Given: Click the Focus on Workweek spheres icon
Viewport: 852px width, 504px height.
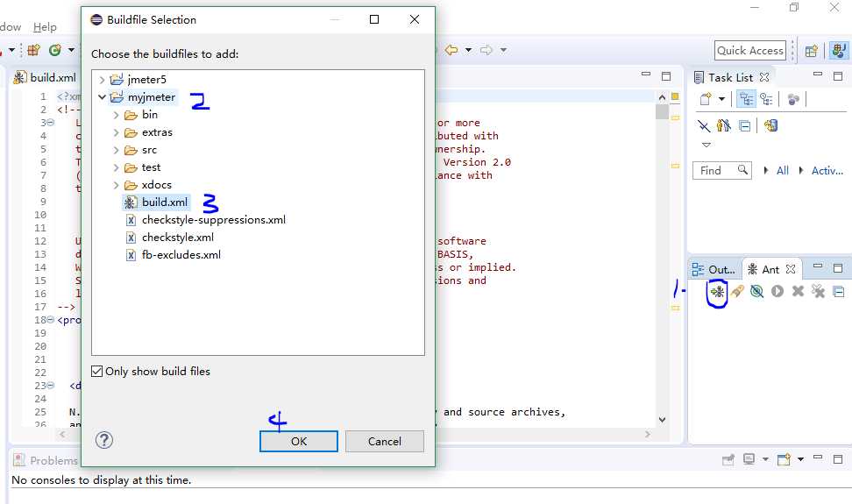Looking at the screenshot, I should 793,99.
